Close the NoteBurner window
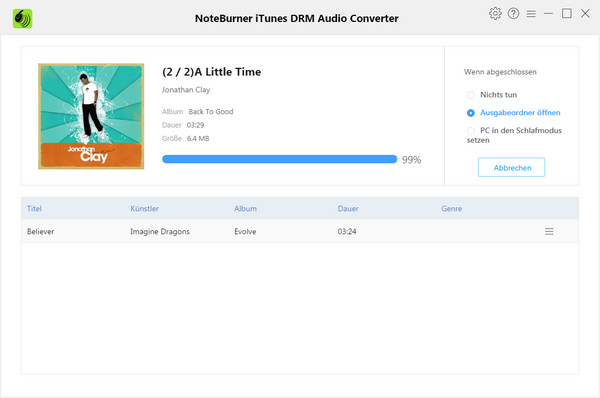 pos(585,13)
